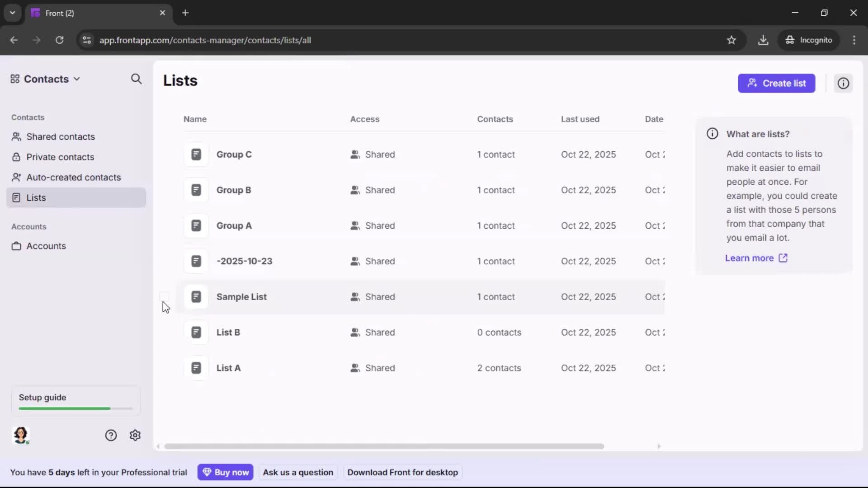Open the browser menu with three dots
Viewport: 868px width, 488px height.
click(854, 40)
